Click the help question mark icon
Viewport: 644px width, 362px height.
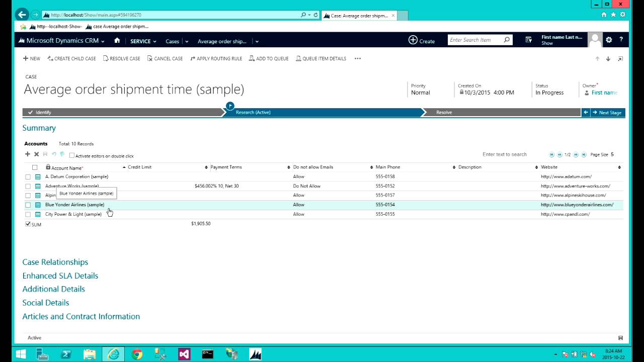[x=621, y=40]
